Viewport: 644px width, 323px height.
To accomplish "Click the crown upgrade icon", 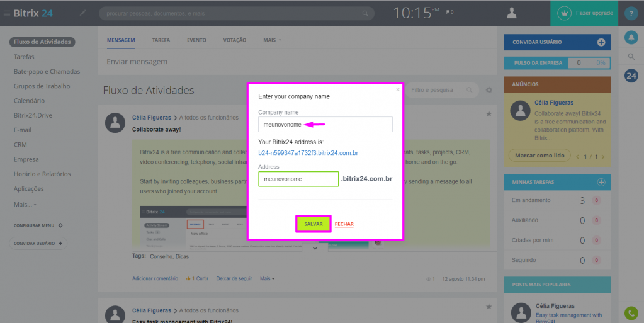I will (x=564, y=13).
